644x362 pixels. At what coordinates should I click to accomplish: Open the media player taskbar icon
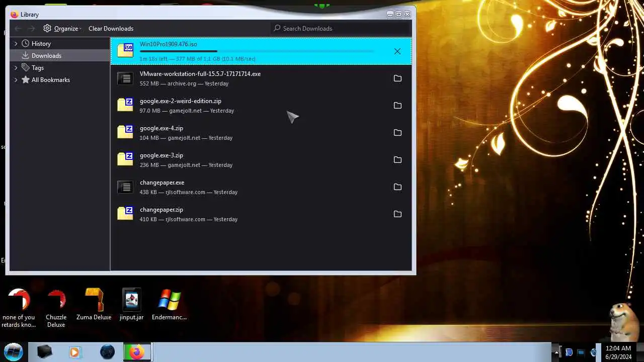coord(74,352)
